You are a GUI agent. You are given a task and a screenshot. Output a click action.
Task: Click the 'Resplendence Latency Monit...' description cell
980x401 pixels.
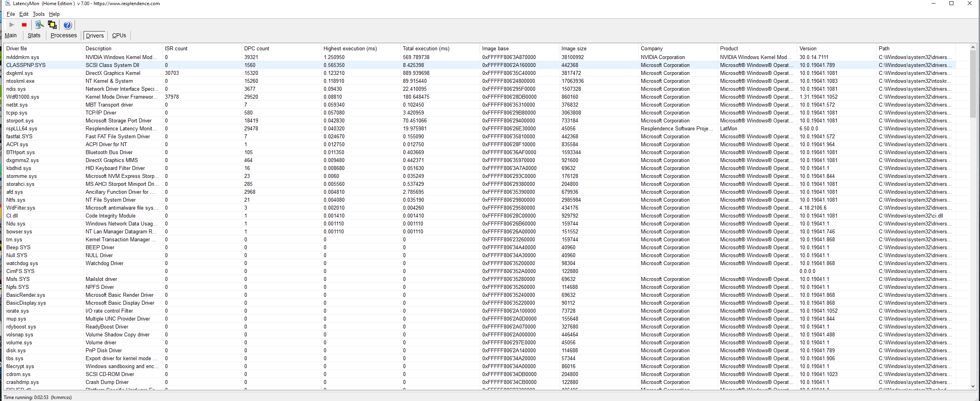pos(121,128)
